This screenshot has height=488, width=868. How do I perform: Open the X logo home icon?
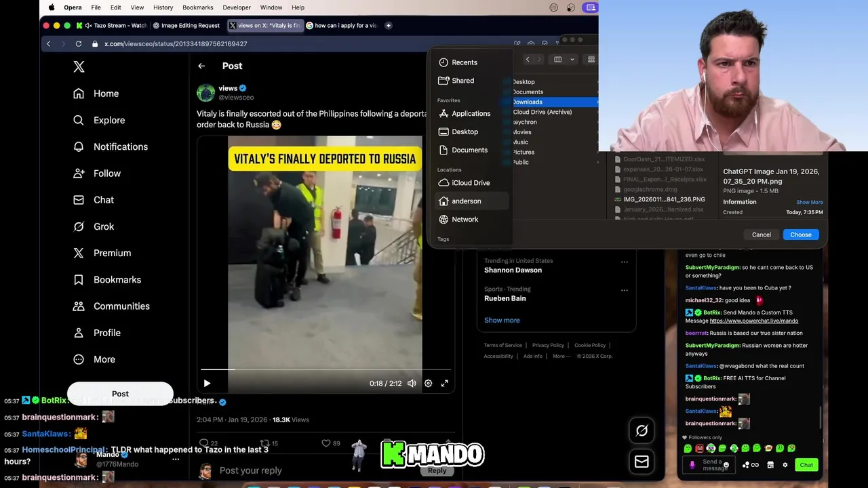(79, 66)
